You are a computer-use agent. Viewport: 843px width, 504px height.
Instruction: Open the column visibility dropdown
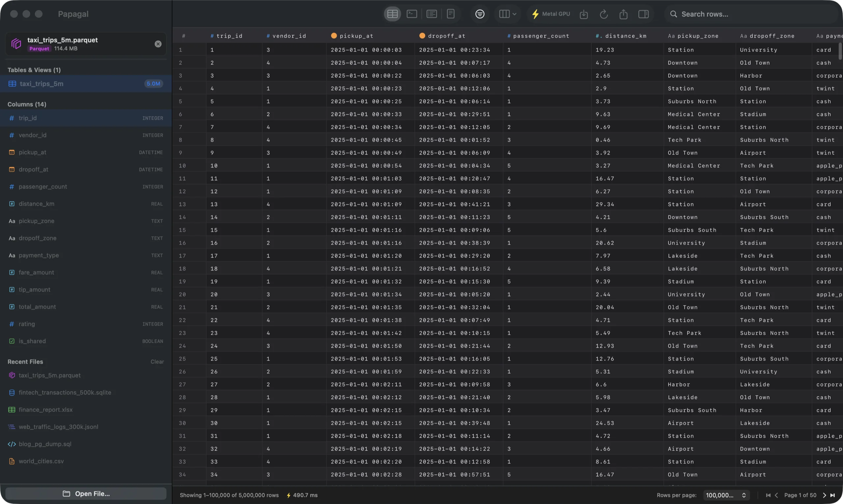[507, 14]
